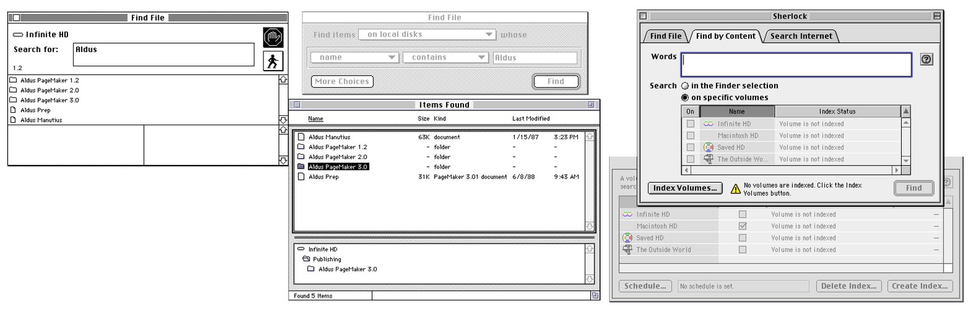The image size is (980, 319).
Task: Click the help question mark icon in Sherlock
Action: pos(927,60)
